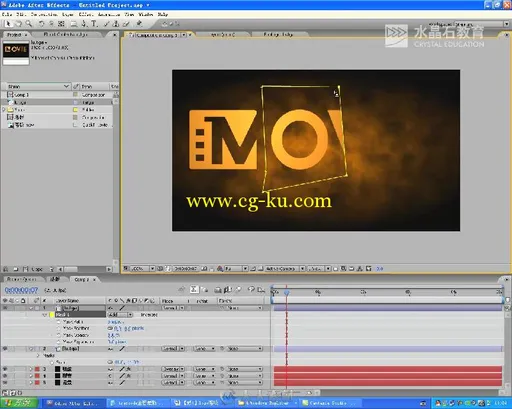Switch to the Project panel tab
512x409 pixels.
pos(14,35)
